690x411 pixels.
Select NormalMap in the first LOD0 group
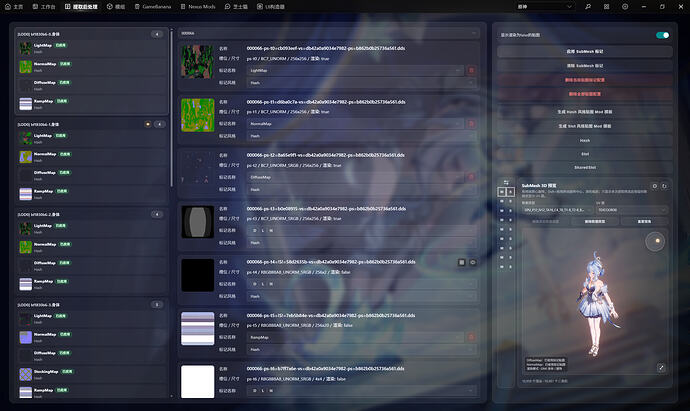pyautogui.click(x=92, y=67)
